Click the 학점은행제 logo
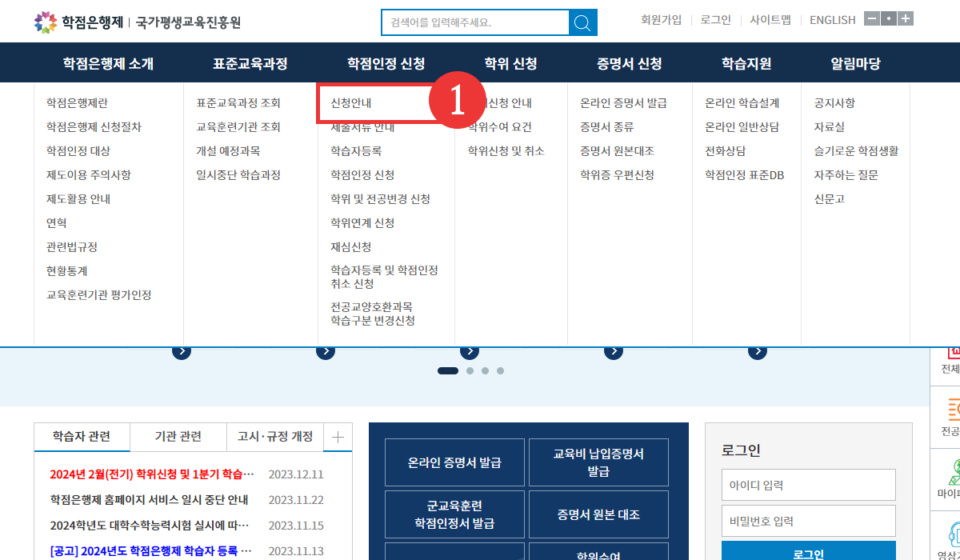Image resolution: width=960 pixels, height=560 pixels. tap(78, 22)
